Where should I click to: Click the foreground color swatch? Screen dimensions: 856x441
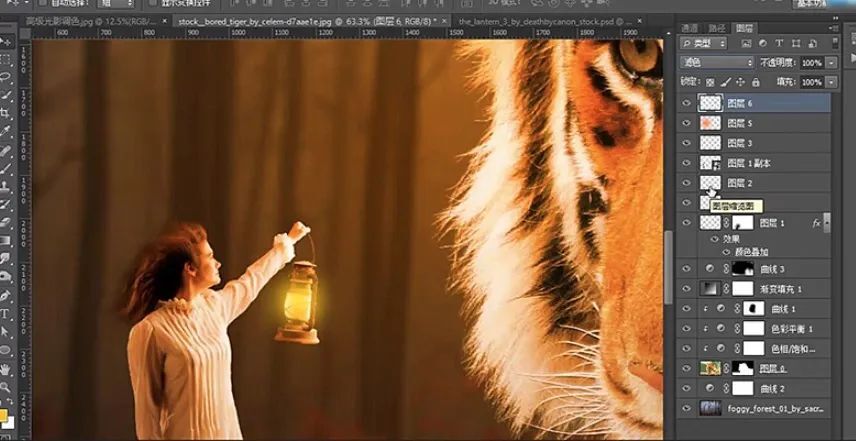4,413
